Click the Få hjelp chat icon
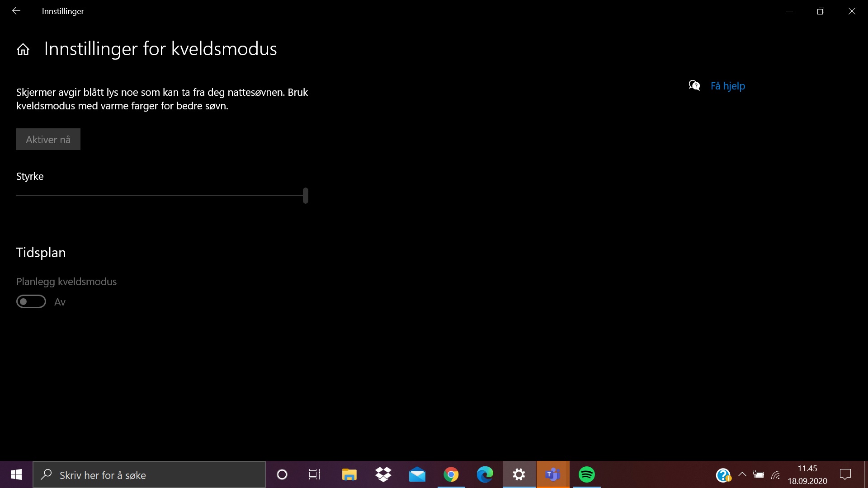The height and width of the screenshot is (488, 868). click(x=694, y=85)
